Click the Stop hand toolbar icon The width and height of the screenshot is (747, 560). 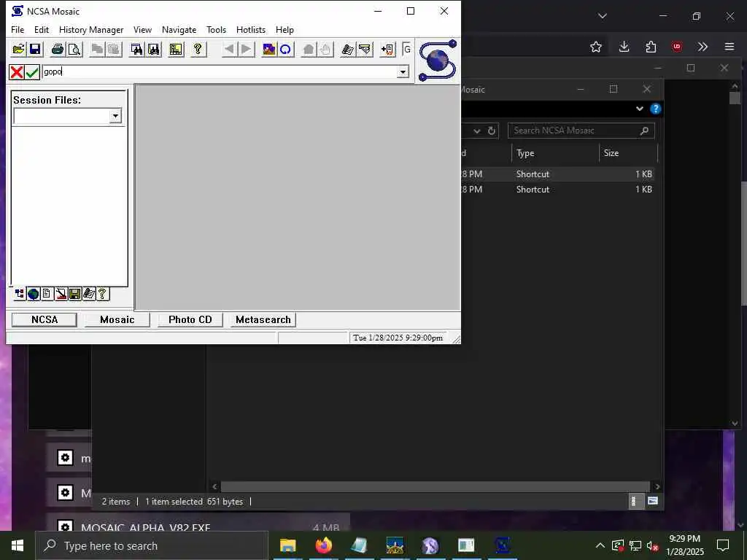[325, 49]
